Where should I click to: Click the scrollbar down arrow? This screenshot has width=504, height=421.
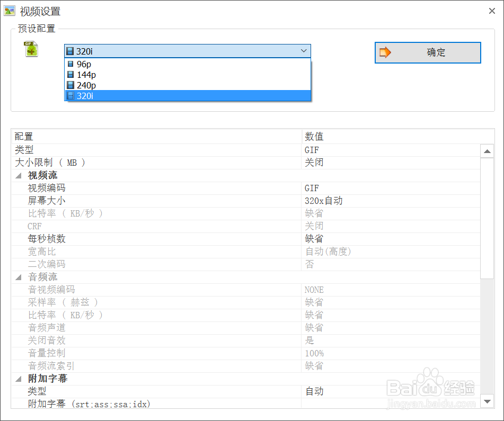click(x=487, y=401)
